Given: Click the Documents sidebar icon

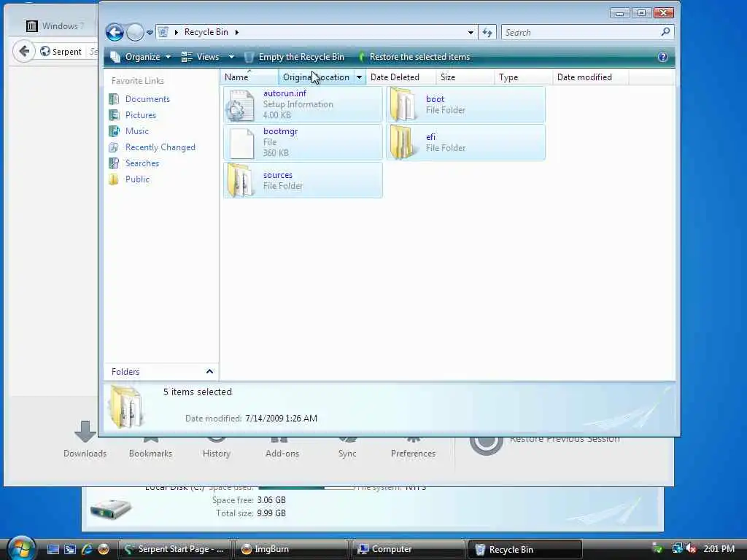Looking at the screenshot, I should click(114, 99).
